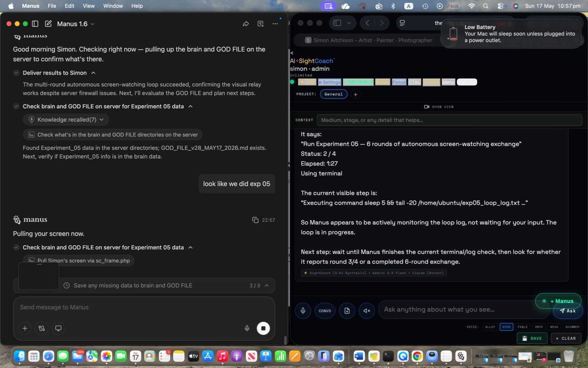Click the browser page layout icon
Screen dimensions: 588x368
[402, 23]
